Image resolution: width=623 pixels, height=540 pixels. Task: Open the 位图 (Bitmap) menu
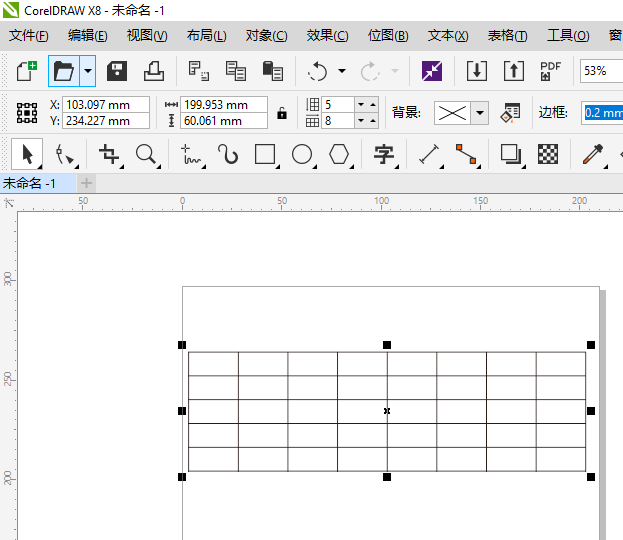388,36
